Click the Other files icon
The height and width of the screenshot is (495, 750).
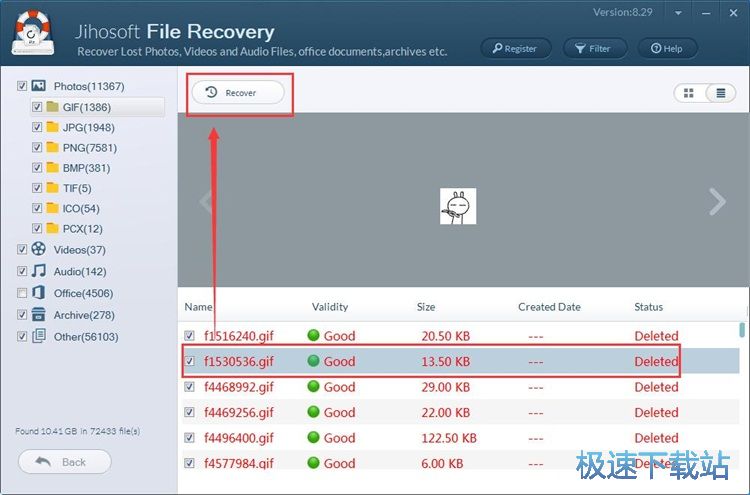(x=39, y=336)
